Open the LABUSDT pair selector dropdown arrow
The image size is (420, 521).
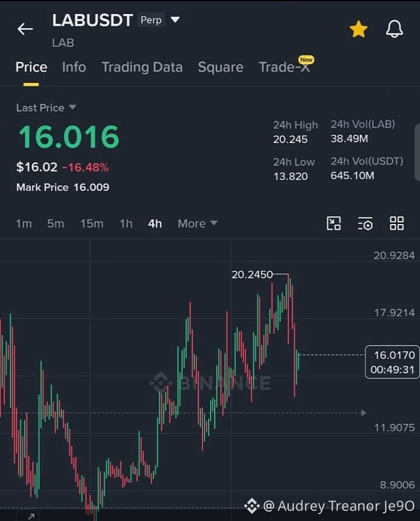(x=175, y=20)
